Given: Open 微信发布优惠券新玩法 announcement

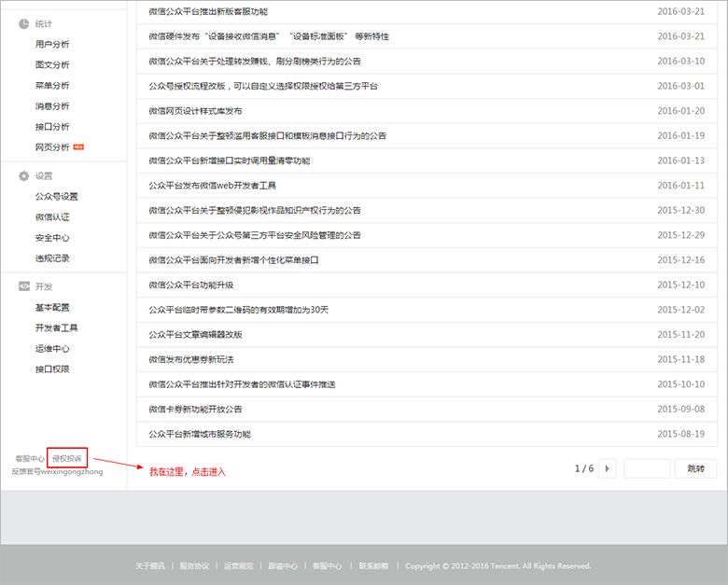Looking at the screenshot, I should coord(190,359).
